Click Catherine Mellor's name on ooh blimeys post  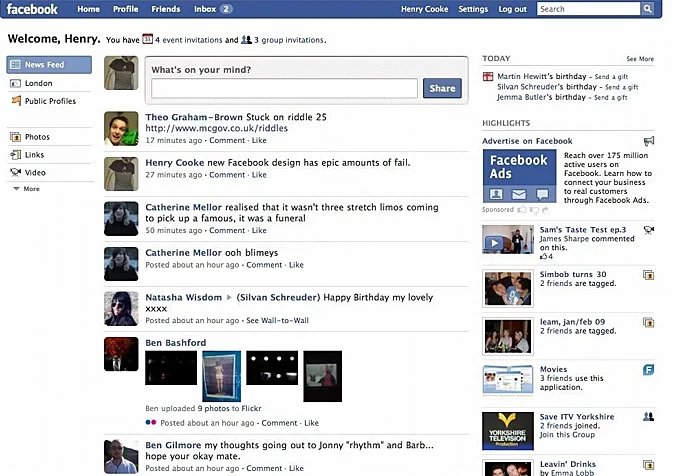tap(183, 253)
